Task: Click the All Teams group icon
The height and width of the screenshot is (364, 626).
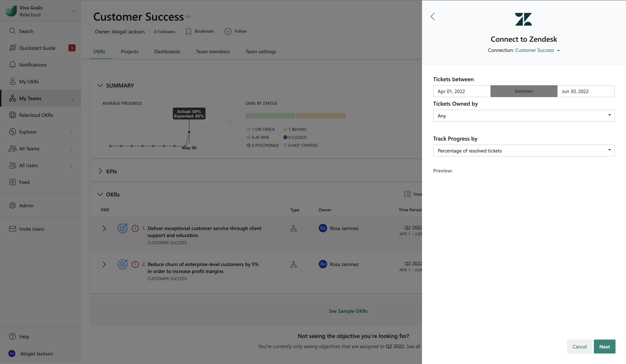Action: tap(12, 148)
